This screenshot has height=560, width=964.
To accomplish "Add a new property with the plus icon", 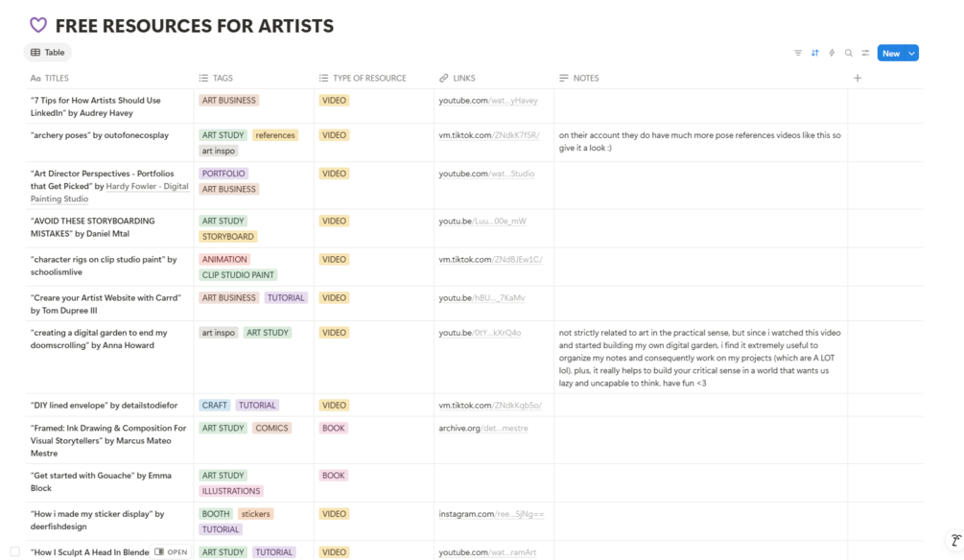I will click(x=858, y=78).
